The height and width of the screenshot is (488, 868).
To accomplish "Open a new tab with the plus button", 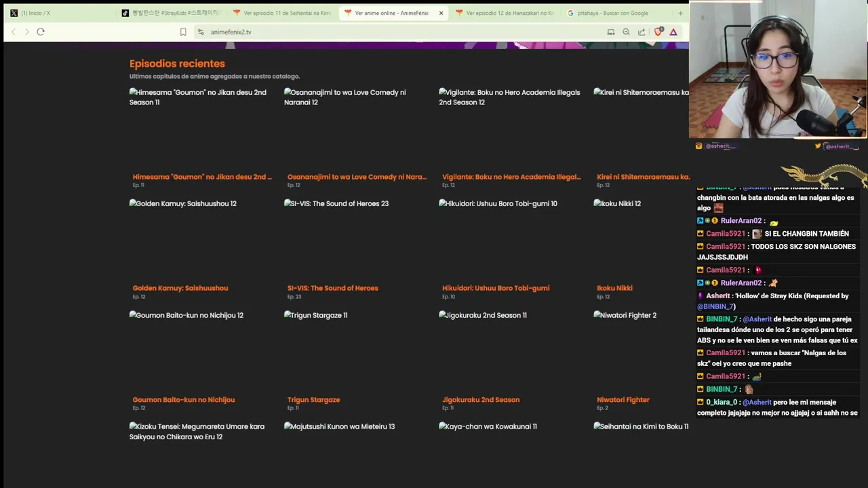I will [x=680, y=13].
